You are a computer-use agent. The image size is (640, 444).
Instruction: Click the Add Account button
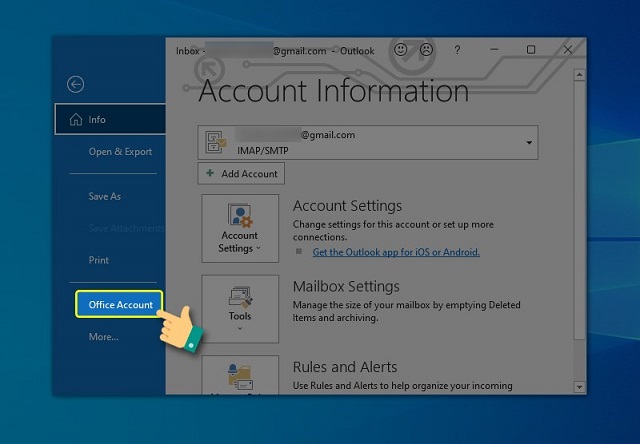[x=241, y=173]
